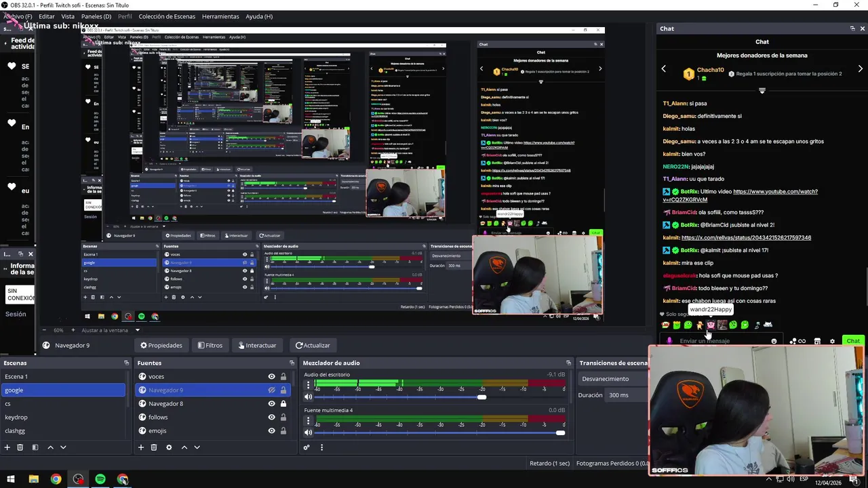
Task: Open source properties gear in Fuentes toolbar
Action: tap(169, 447)
